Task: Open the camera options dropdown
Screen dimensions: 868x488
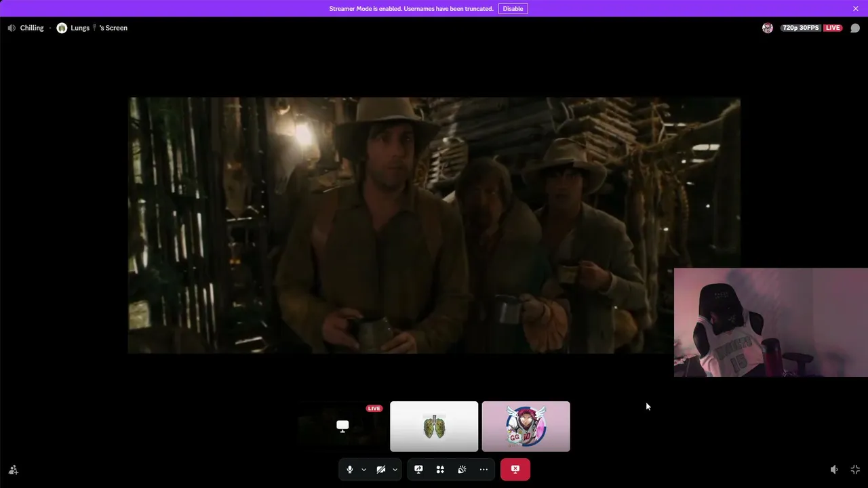Action: pos(395,469)
